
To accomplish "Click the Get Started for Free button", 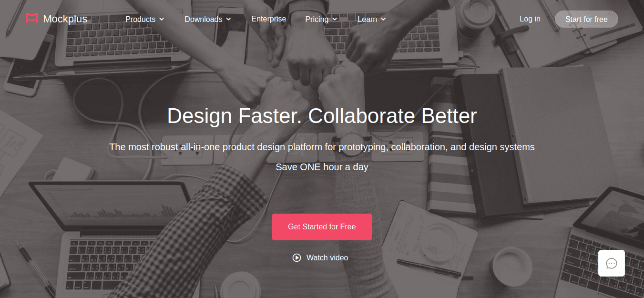I will [x=322, y=227].
